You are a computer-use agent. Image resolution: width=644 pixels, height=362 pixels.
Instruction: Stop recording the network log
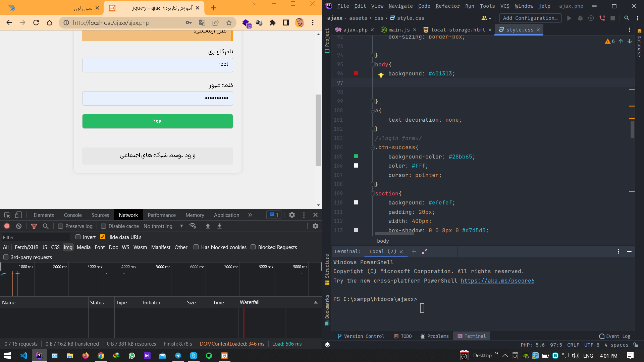(x=7, y=226)
